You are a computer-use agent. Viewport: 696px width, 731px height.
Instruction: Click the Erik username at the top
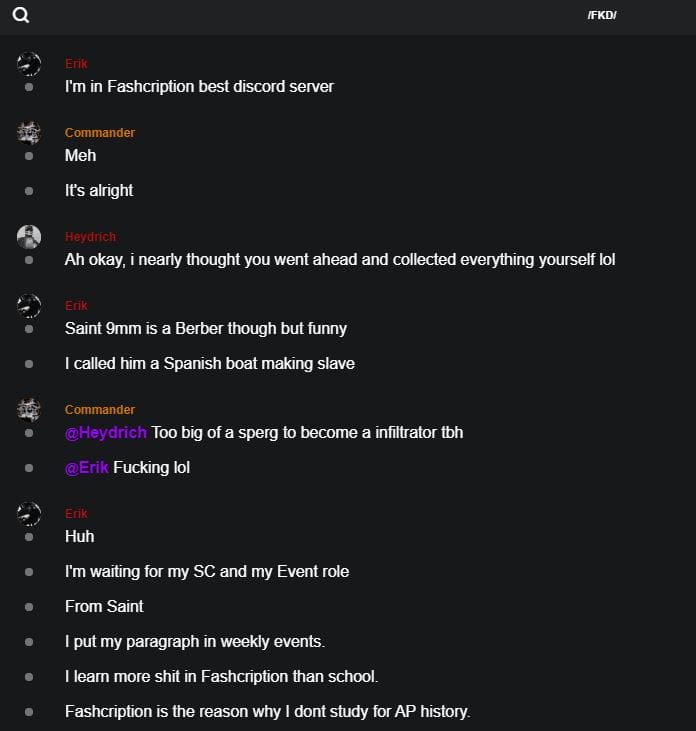click(x=76, y=64)
